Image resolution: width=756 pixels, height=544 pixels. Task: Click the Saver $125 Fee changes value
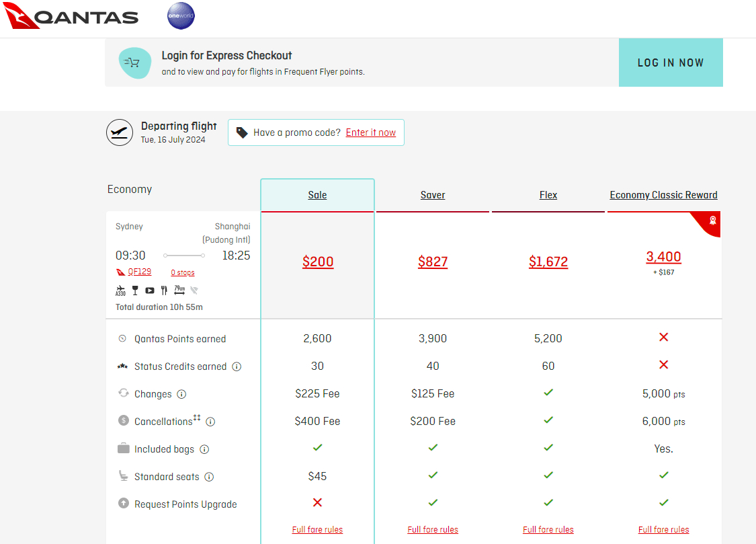click(433, 393)
